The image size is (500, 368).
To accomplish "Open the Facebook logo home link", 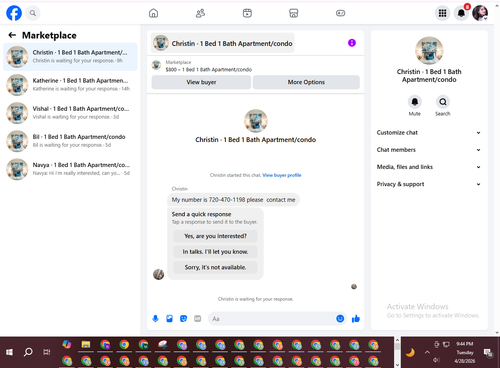I will [x=14, y=13].
